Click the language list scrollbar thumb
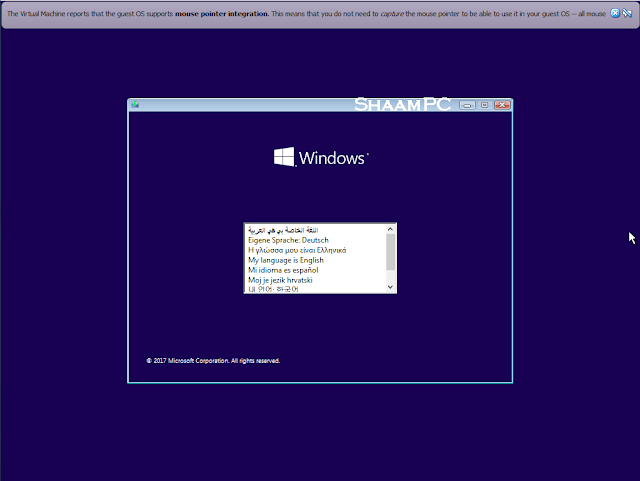 [x=390, y=252]
